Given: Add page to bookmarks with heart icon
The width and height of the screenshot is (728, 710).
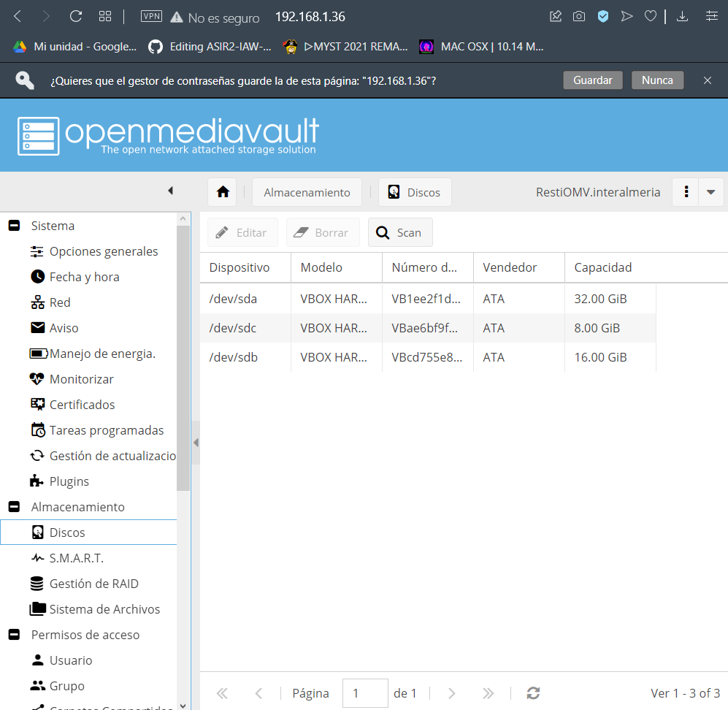Looking at the screenshot, I should pyautogui.click(x=651, y=17).
